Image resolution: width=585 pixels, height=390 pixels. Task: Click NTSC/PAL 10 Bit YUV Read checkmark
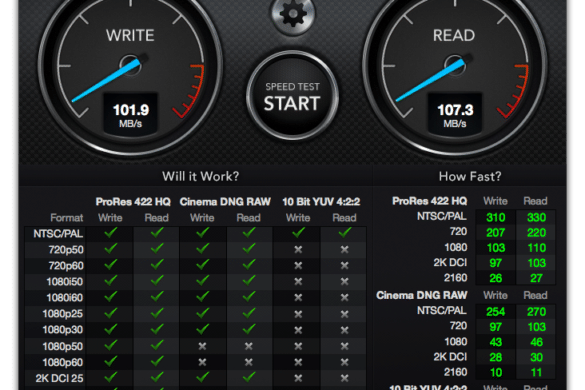[345, 233]
